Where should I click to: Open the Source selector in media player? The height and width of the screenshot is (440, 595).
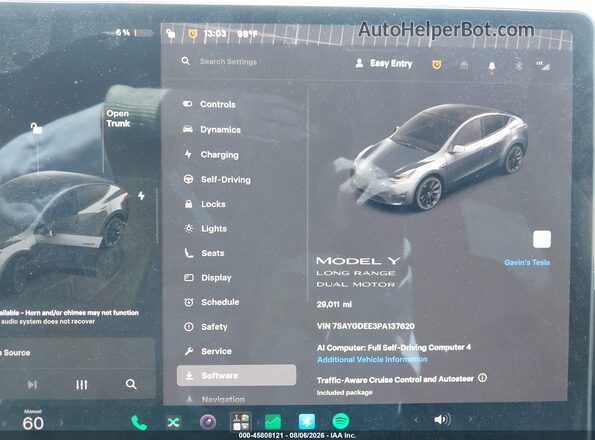click(x=15, y=352)
